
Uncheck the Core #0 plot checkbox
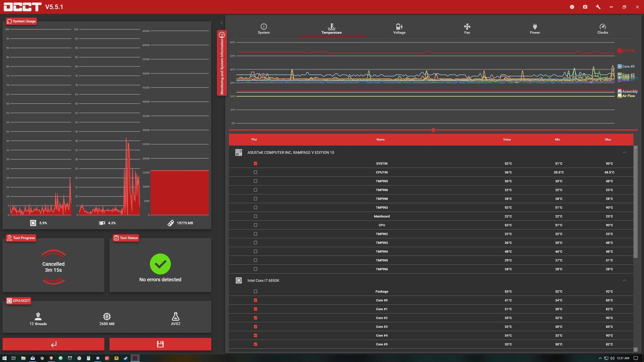[255, 300]
